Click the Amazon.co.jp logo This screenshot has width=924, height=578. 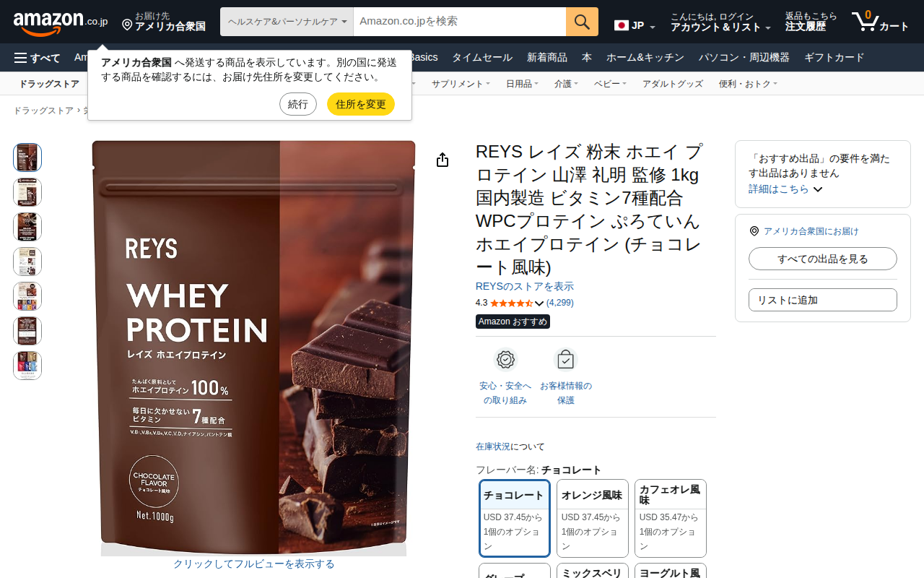tap(61, 22)
